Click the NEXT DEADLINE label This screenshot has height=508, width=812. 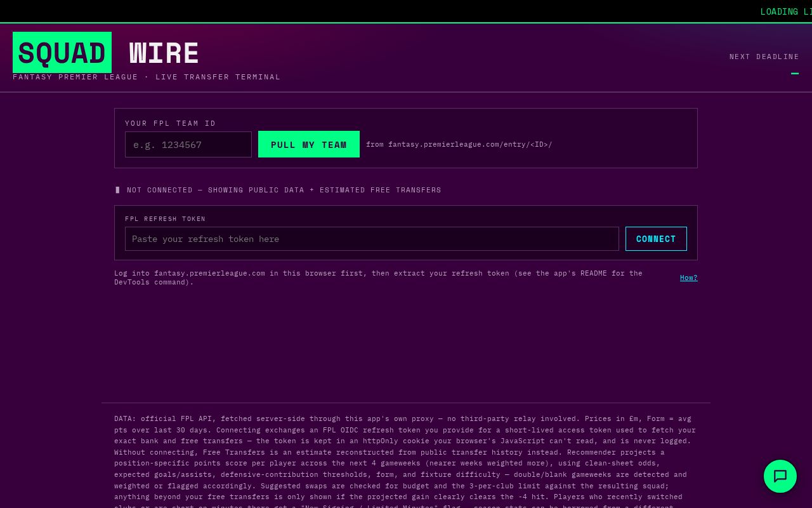(x=764, y=57)
